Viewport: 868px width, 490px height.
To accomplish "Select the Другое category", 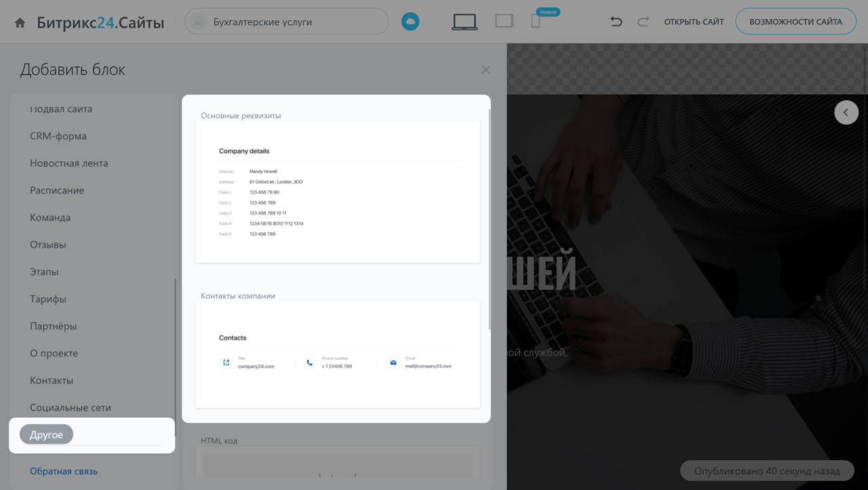I will 46,435.
